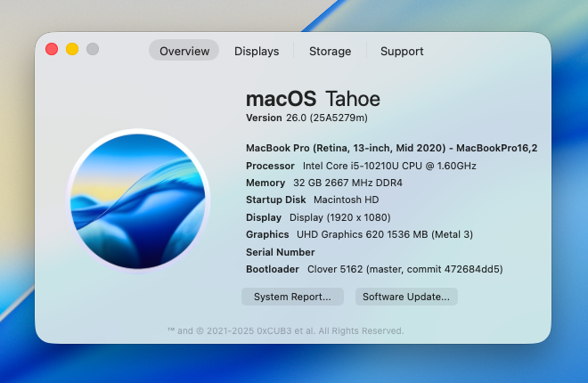Click the Graphics label

(267, 234)
